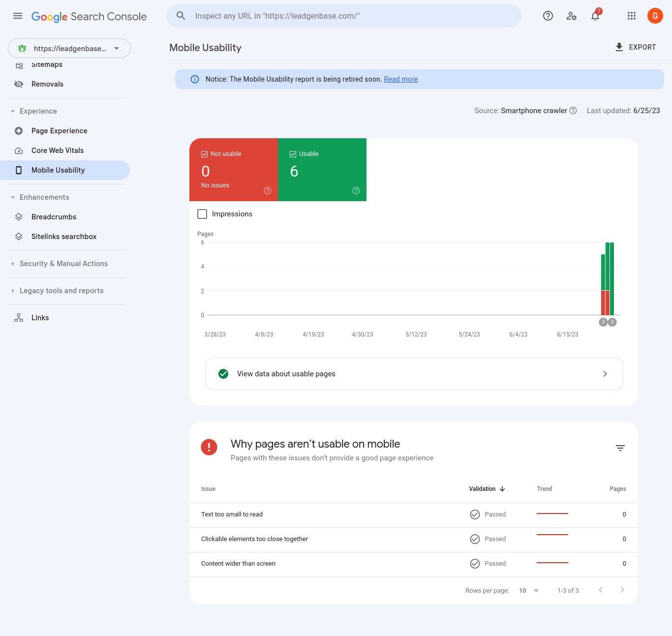
Task: Toggle the Impressions checkbox
Action: pyautogui.click(x=202, y=214)
